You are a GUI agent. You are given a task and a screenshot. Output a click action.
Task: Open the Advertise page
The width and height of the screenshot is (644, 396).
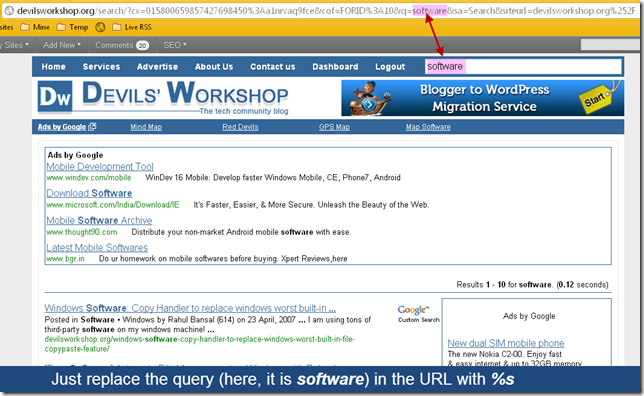[157, 67]
